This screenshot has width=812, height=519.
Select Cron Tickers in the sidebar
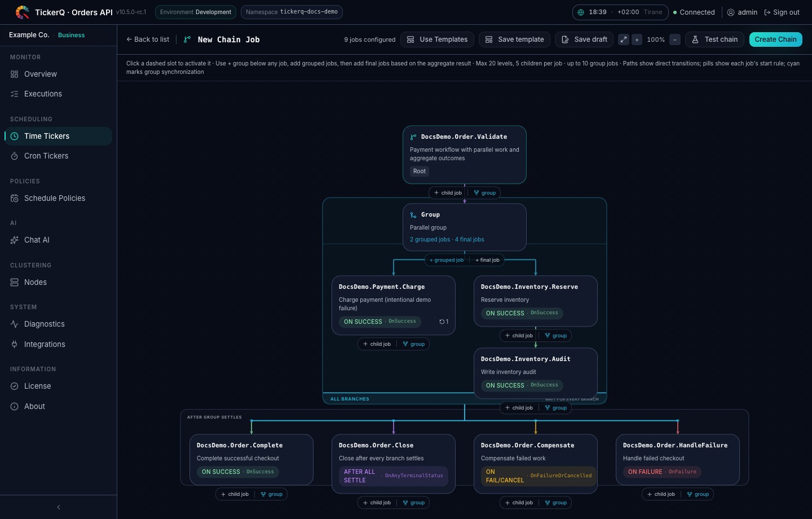[x=59, y=156]
